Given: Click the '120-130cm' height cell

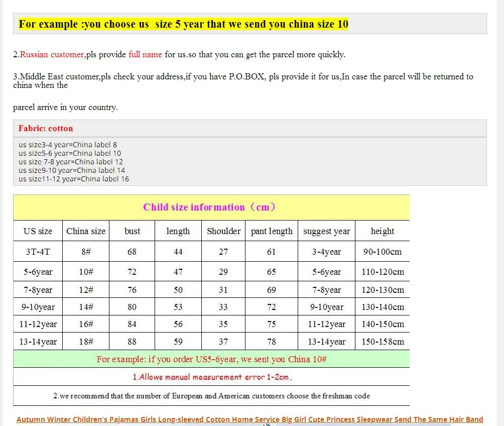Looking at the screenshot, I should point(383,290).
